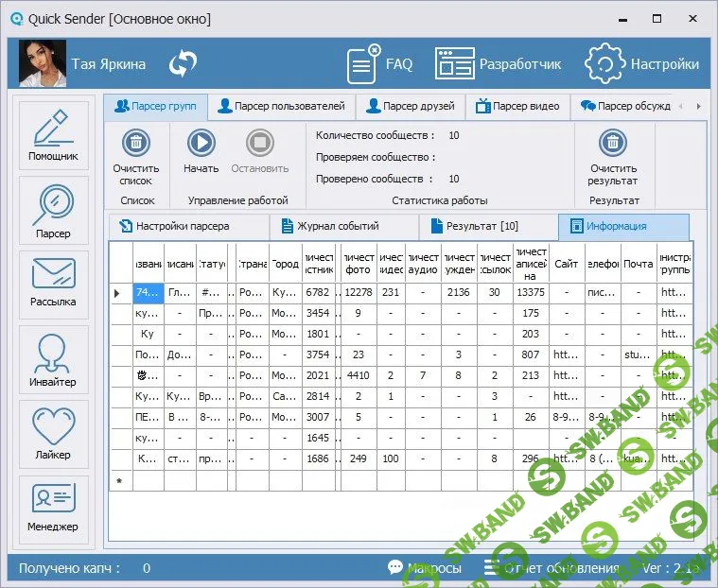Open Настройки парсера tab
This screenshot has width=718, height=588.
188,226
